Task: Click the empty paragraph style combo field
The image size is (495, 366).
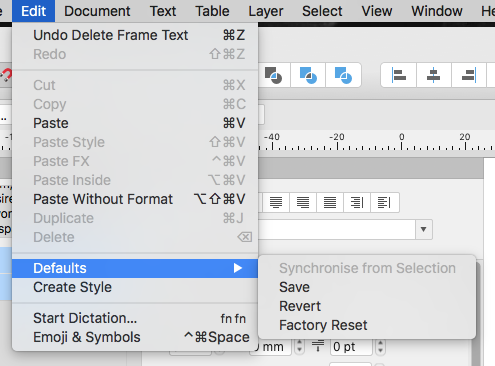Action: coord(337,229)
